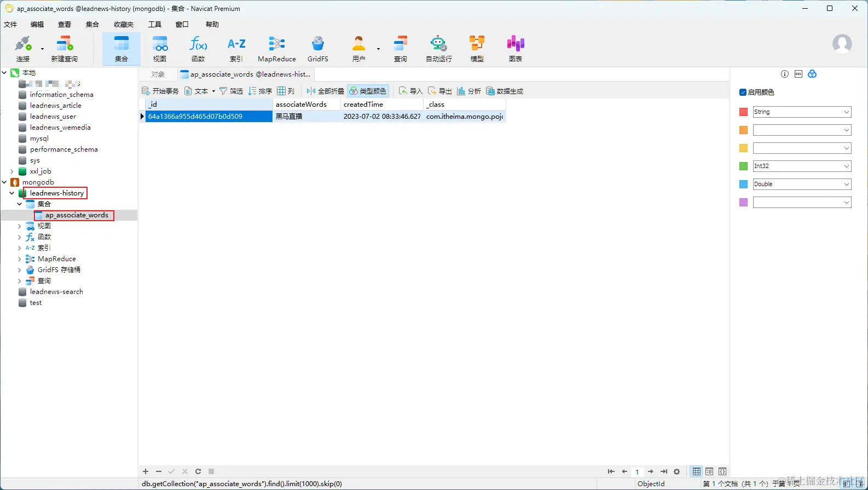Screen dimensions: 868x490
Task: Open the 收藏夹 menu
Action: coord(124,25)
